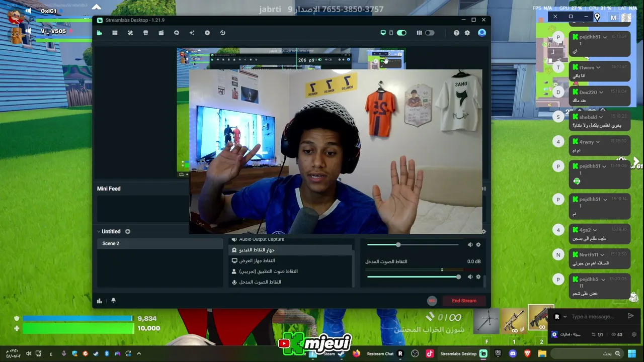
Task: Expand Dex220 chat message options
Action: 601,93
